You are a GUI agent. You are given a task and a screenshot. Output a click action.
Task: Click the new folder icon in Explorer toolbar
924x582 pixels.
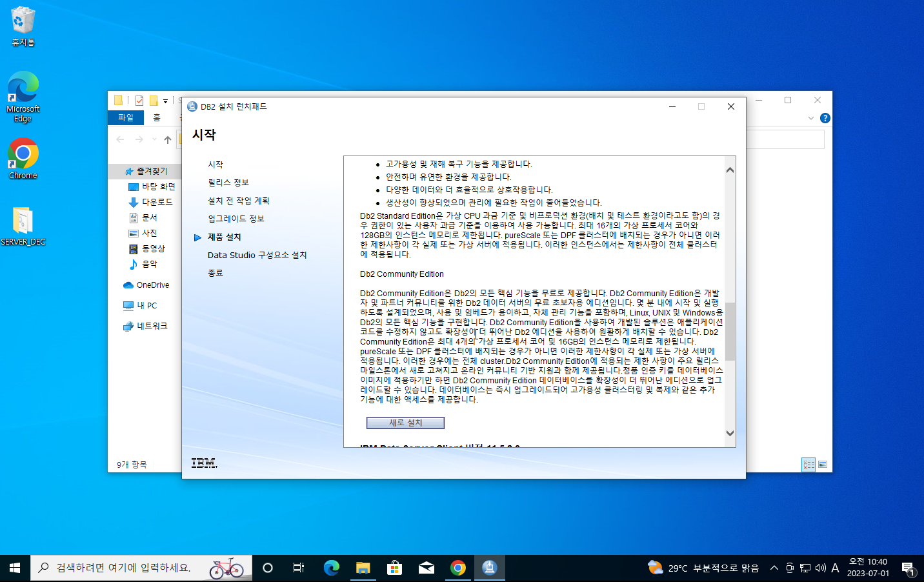(154, 100)
